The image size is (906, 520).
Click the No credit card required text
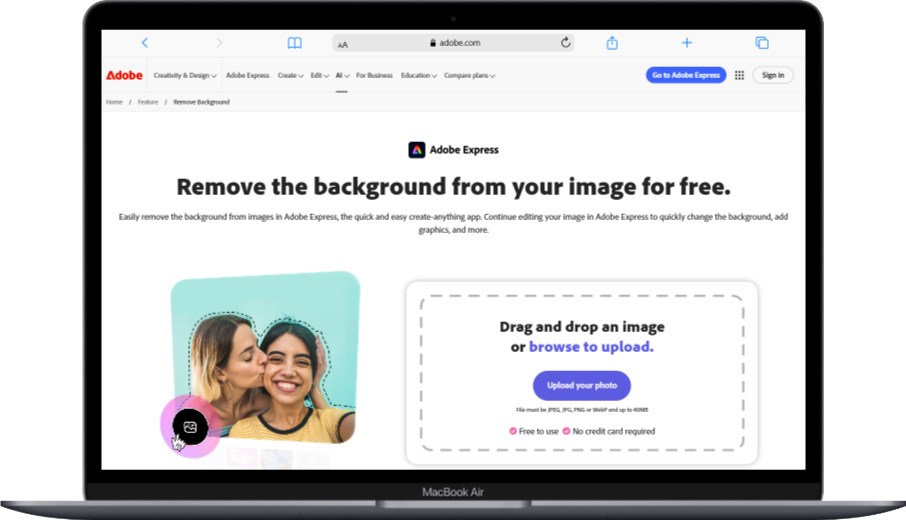[614, 431]
